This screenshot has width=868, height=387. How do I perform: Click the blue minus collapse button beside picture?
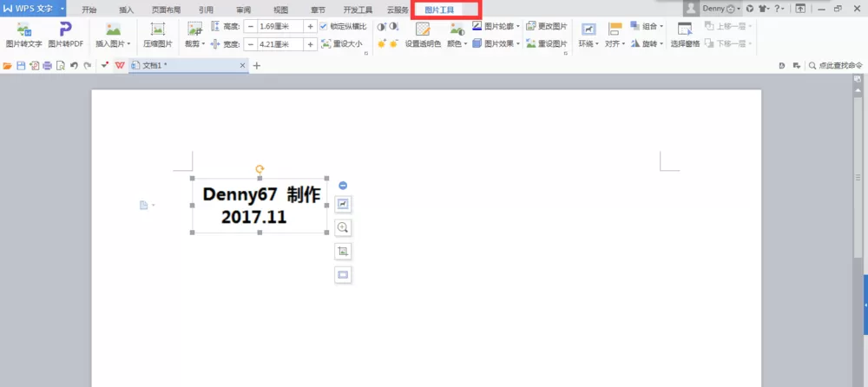pos(343,186)
